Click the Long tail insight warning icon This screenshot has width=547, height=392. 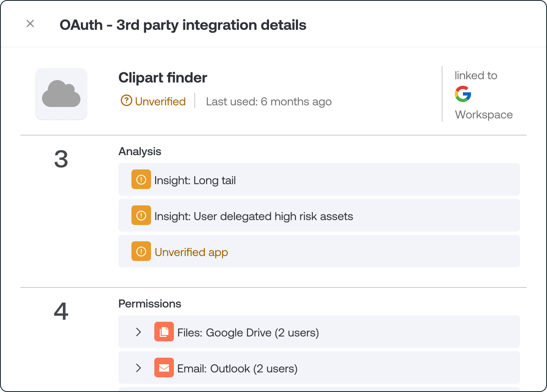coord(141,179)
